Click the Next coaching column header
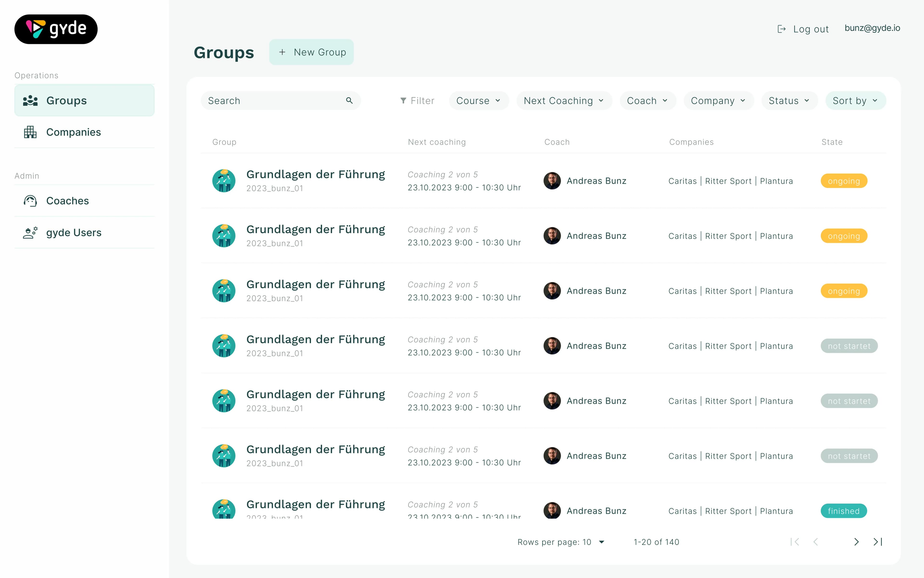The image size is (924, 578). (437, 142)
